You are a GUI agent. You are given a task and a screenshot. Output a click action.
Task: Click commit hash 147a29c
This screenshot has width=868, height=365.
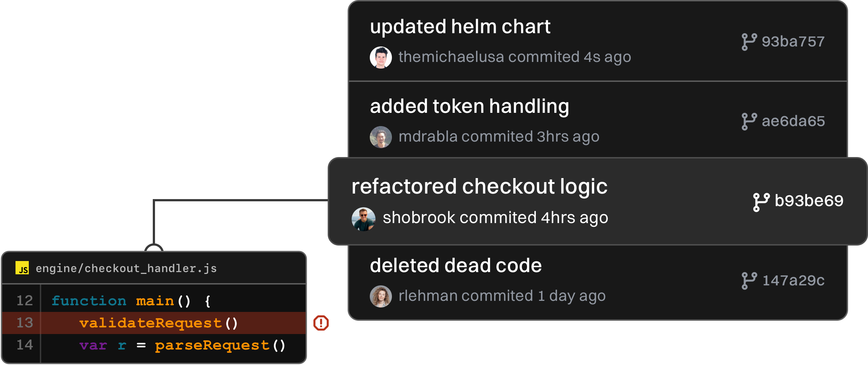(x=793, y=281)
